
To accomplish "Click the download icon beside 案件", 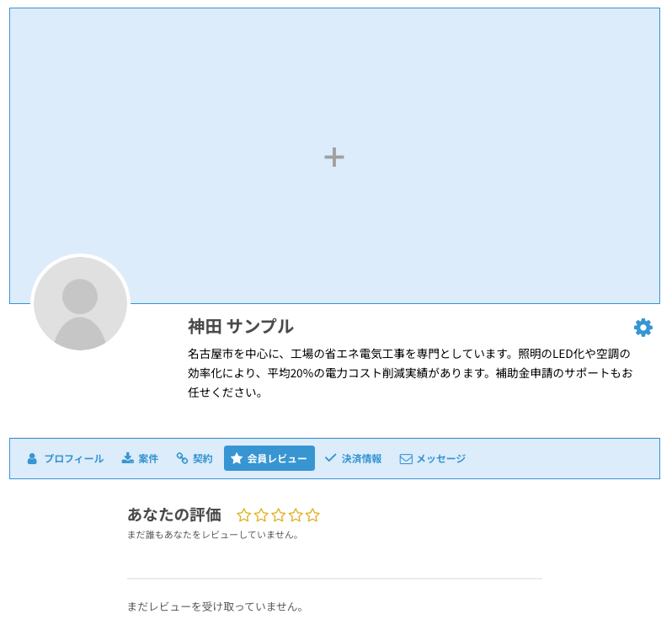I will pyautogui.click(x=128, y=458).
